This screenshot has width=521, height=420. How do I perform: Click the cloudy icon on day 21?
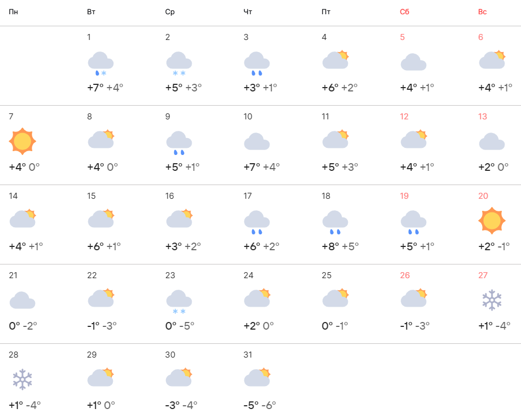[22, 300]
